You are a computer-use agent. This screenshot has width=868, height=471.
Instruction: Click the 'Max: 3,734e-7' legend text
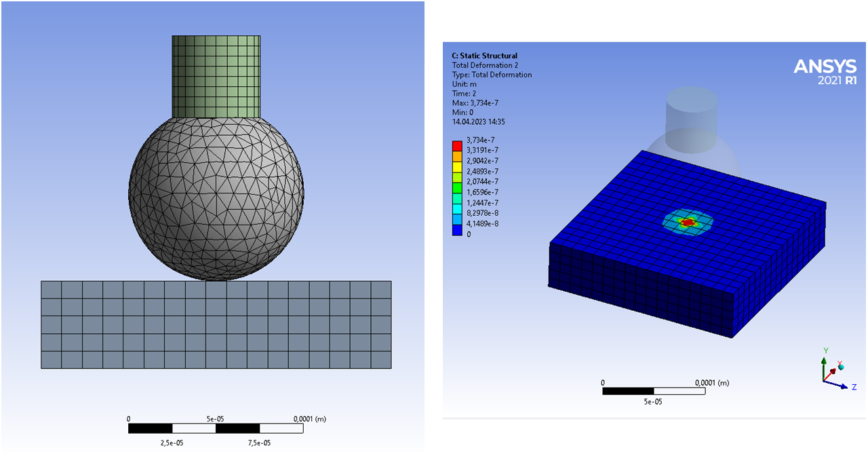475,103
